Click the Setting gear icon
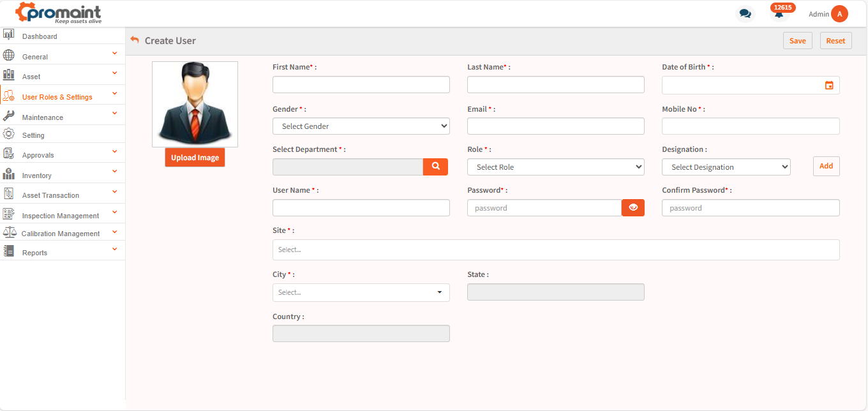The image size is (868, 411). tap(9, 134)
